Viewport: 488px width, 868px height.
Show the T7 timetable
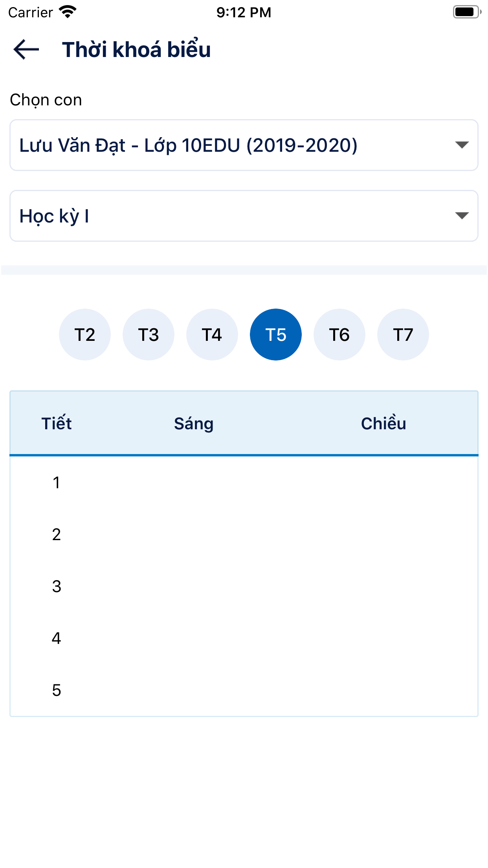click(x=403, y=335)
